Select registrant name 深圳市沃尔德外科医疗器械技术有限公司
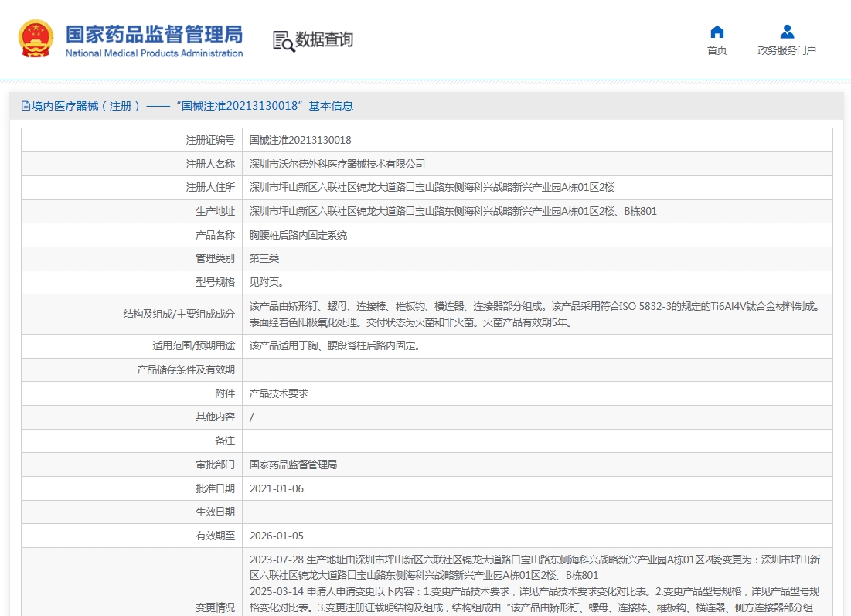This screenshot has height=616, width=851. [337, 164]
